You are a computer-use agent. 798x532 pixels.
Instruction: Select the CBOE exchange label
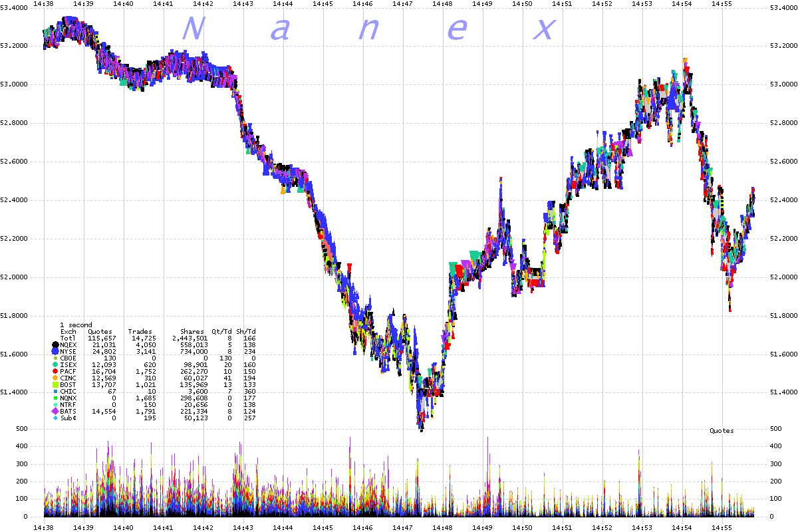tap(68, 358)
